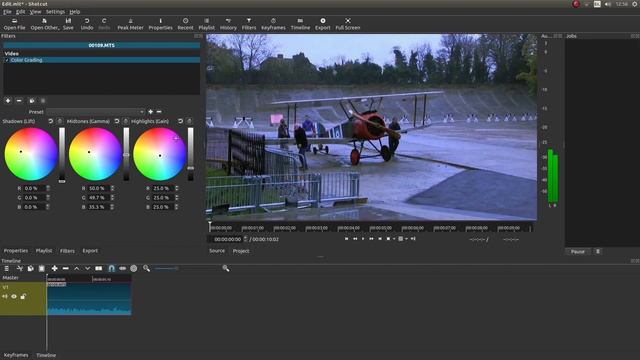Add a filter with the plus button
The width and height of the screenshot is (640, 360).
click(x=8, y=100)
